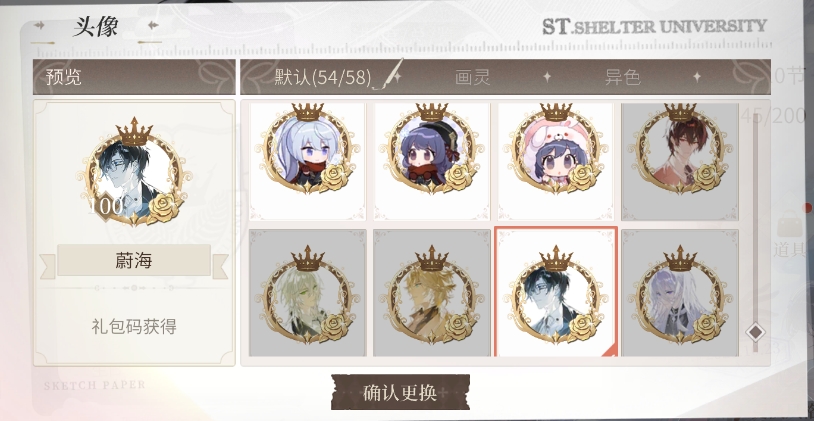The height and width of the screenshot is (421, 814).
Task: Switch to the 异色 tab
Action: (622, 77)
